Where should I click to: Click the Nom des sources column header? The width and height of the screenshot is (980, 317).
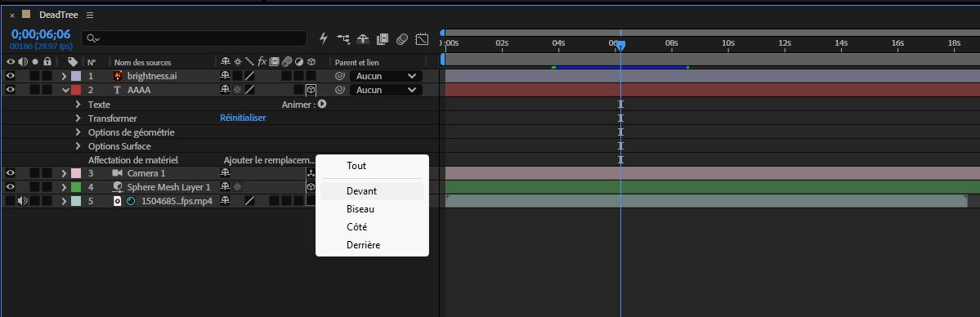142,63
